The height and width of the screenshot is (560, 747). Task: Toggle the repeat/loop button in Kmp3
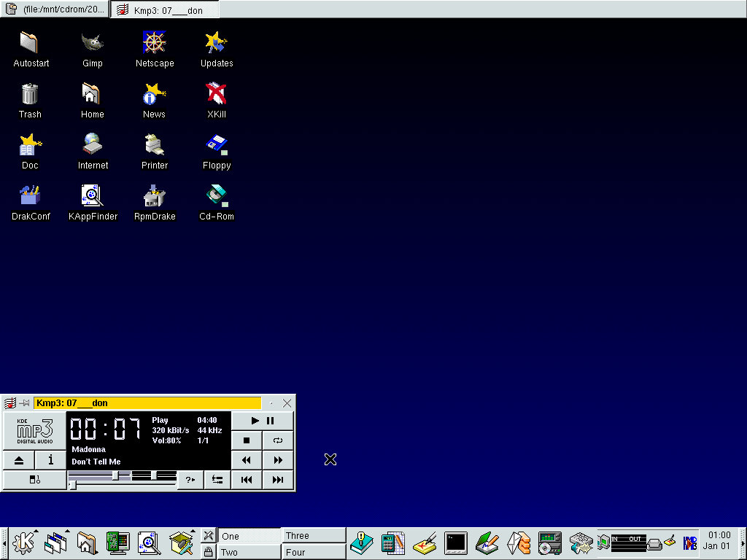[278, 440]
